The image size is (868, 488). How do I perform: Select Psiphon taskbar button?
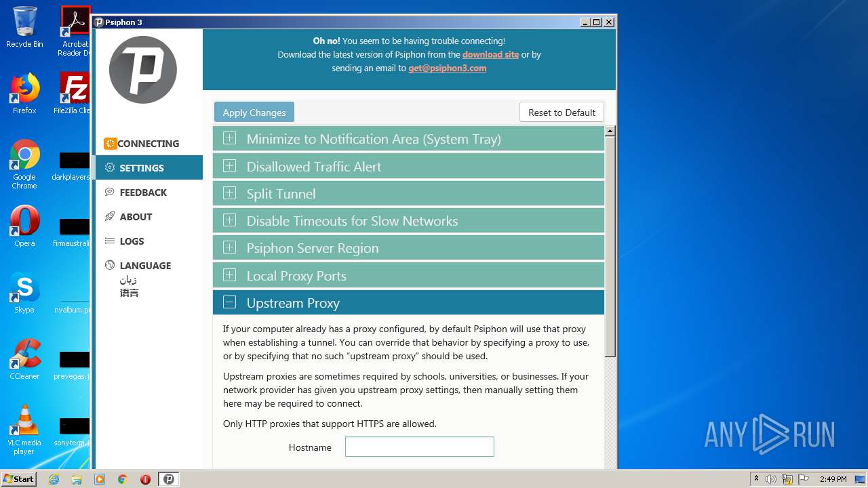pyautogui.click(x=169, y=479)
